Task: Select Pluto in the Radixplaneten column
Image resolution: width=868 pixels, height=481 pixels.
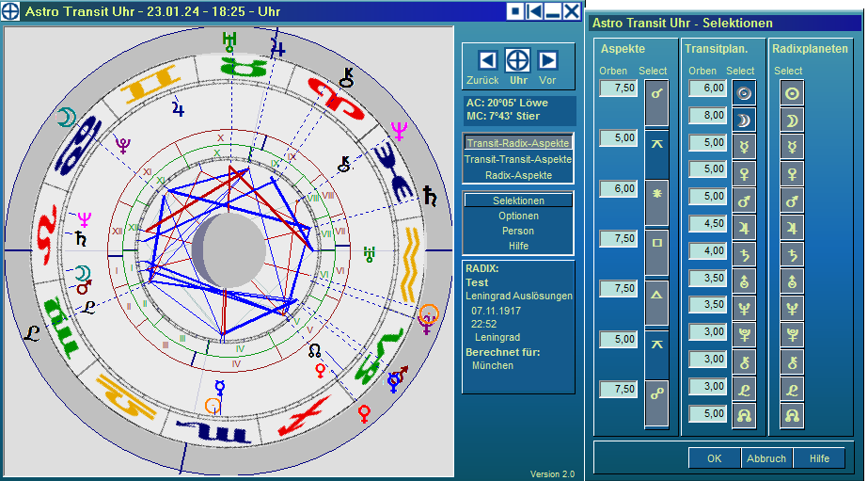Action: pyautogui.click(x=792, y=335)
